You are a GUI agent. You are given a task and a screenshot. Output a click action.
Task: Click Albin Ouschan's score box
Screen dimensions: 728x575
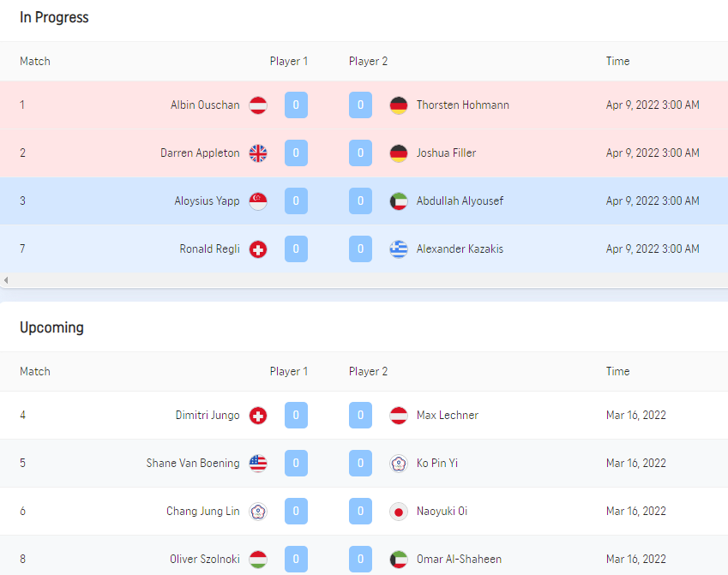click(x=296, y=105)
